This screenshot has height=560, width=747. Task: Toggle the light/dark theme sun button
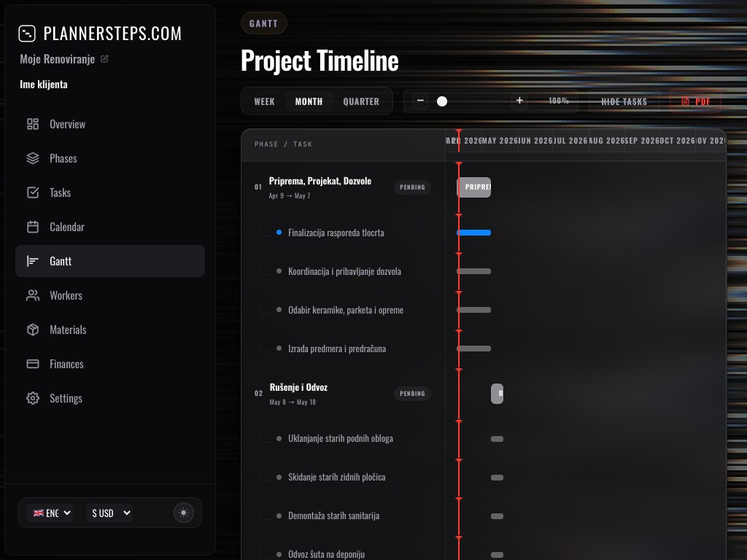(x=183, y=513)
